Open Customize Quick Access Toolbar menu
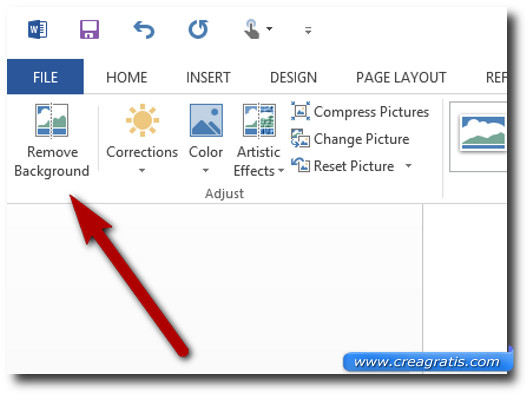Viewport: 530px width, 397px height. 308,30
